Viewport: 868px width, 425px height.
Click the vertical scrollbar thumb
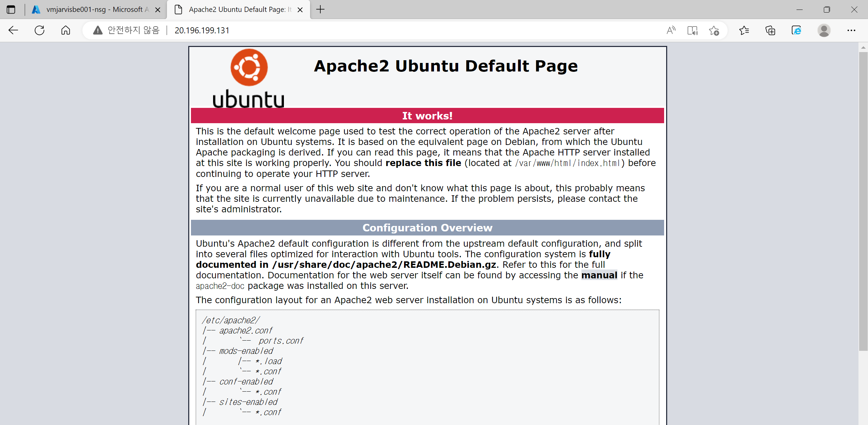[x=863, y=201]
